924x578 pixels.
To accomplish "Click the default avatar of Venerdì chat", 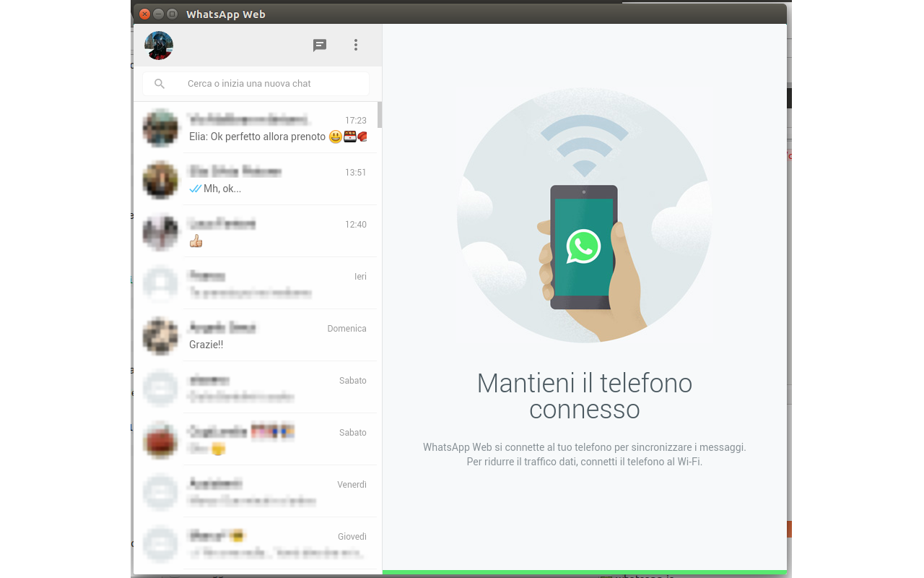I will [160, 492].
